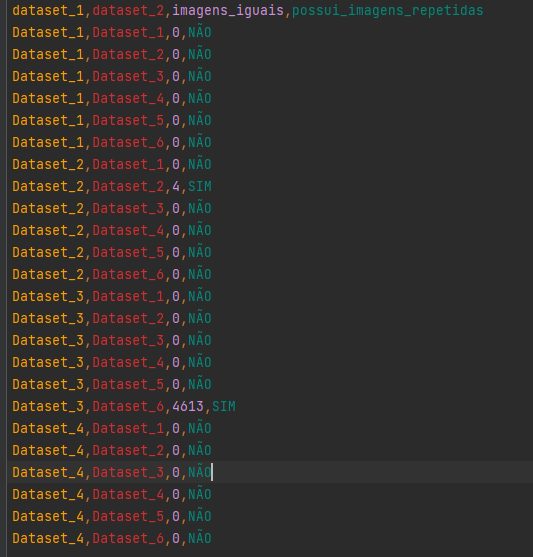The width and height of the screenshot is (533, 557).
Task: Click row Dataset_3,Dataset_5,0,NÃO
Action: [112, 384]
